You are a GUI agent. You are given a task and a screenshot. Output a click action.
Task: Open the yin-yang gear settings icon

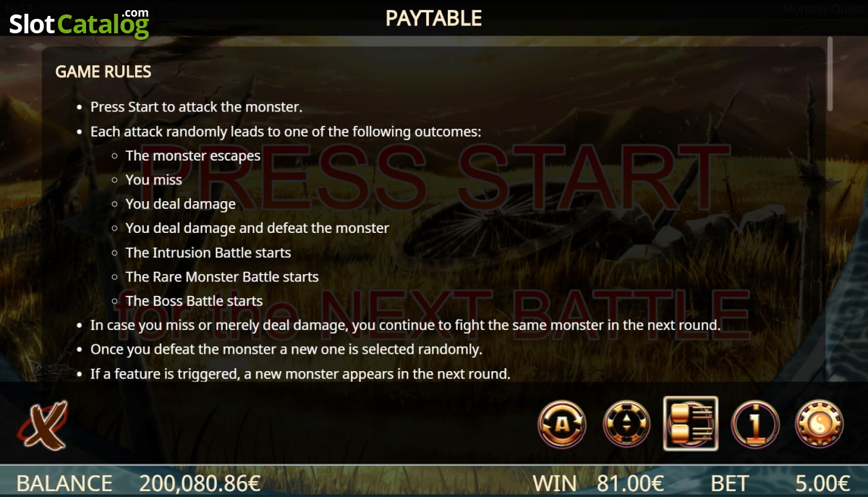pyautogui.click(x=820, y=425)
